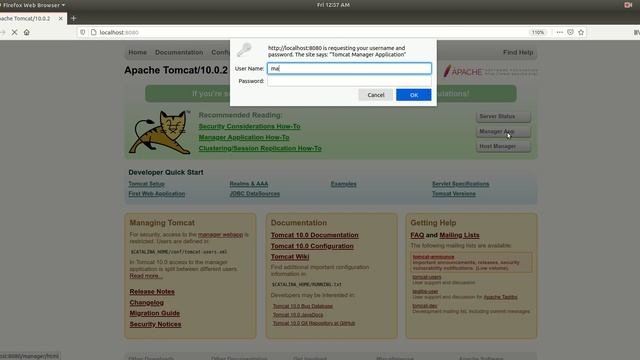
Task: Open Tomcat Wiki link
Action: (x=290, y=257)
